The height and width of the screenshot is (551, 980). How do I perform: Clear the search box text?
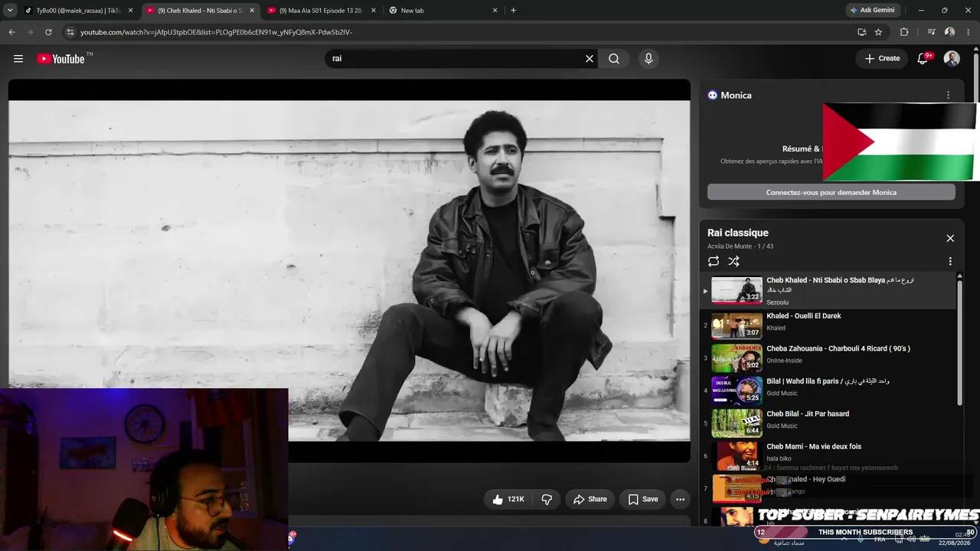[x=590, y=59]
